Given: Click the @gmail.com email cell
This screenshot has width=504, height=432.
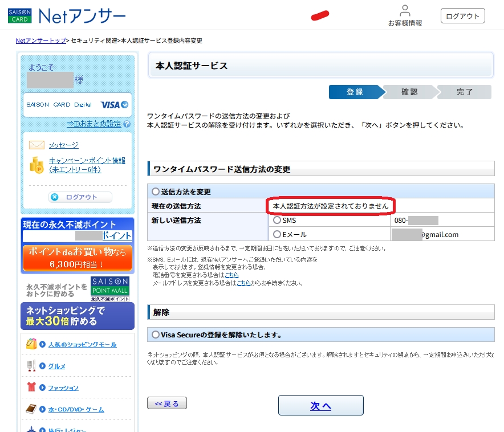Looking at the screenshot, I should pyautogui.click(x=442, y=234).
